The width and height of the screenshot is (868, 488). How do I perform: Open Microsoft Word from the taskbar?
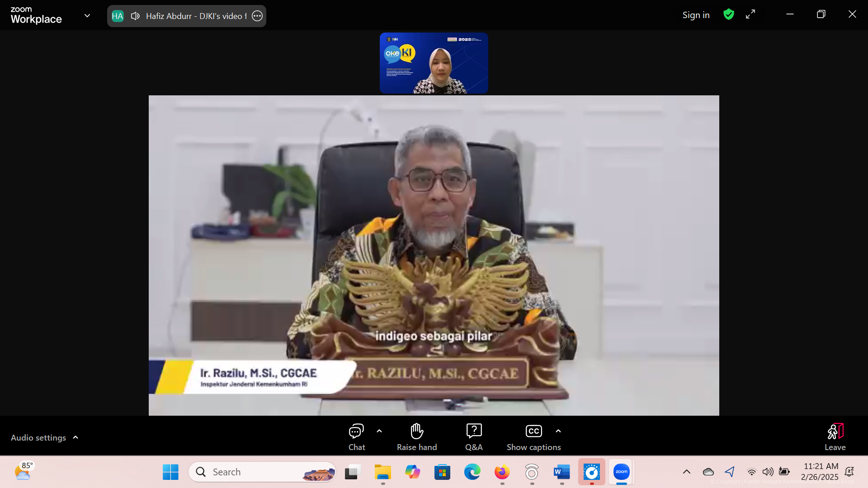[x=561, y=472]
